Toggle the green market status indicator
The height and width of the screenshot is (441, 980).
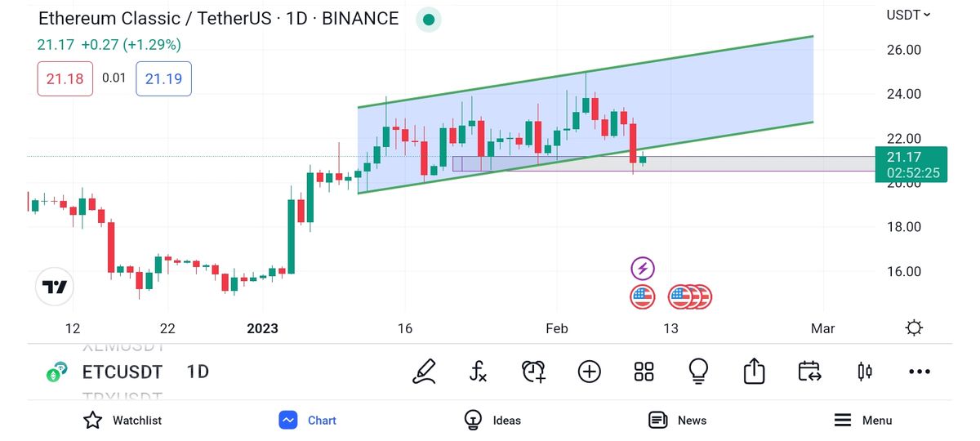click(x=428, y=19)
